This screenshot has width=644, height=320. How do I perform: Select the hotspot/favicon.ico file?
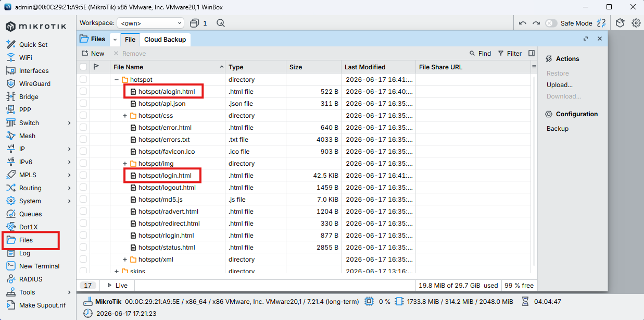point(166,152)
